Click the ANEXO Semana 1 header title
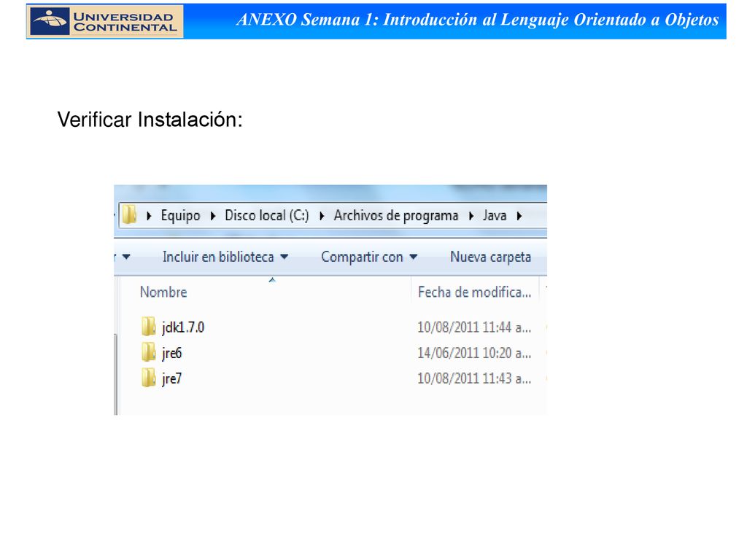The image size is (747, 560). pos(477,20)
